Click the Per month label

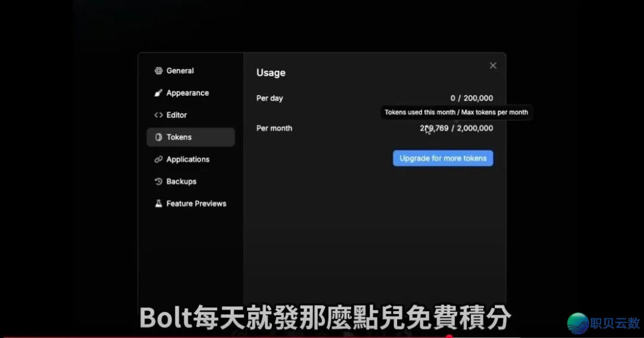274,128
